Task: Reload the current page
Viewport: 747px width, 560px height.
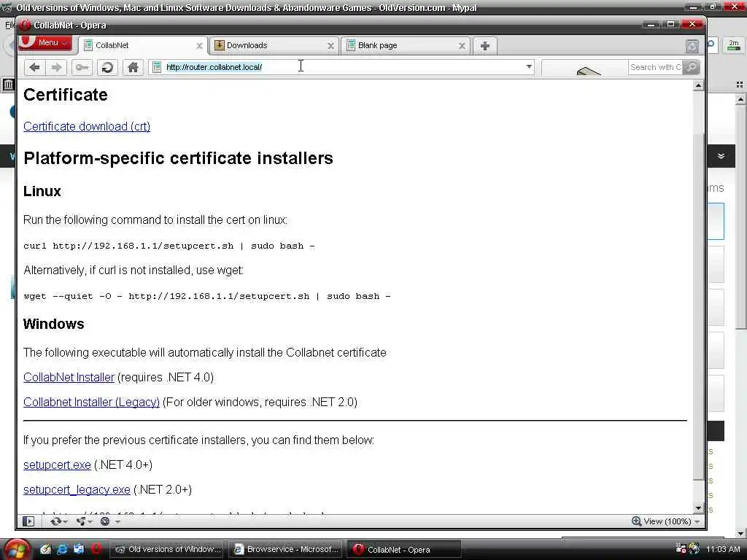Action: (x=108, y=67)
